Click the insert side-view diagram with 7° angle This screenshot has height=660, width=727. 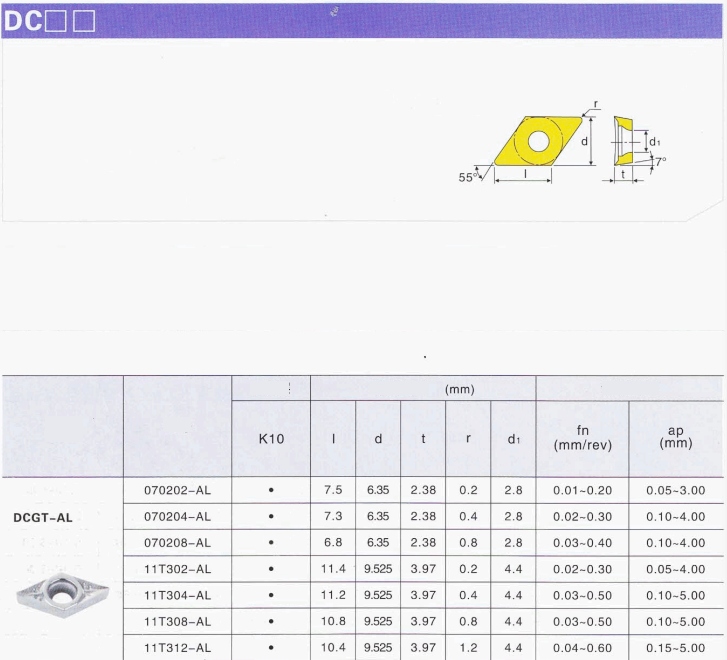point(623,141)
